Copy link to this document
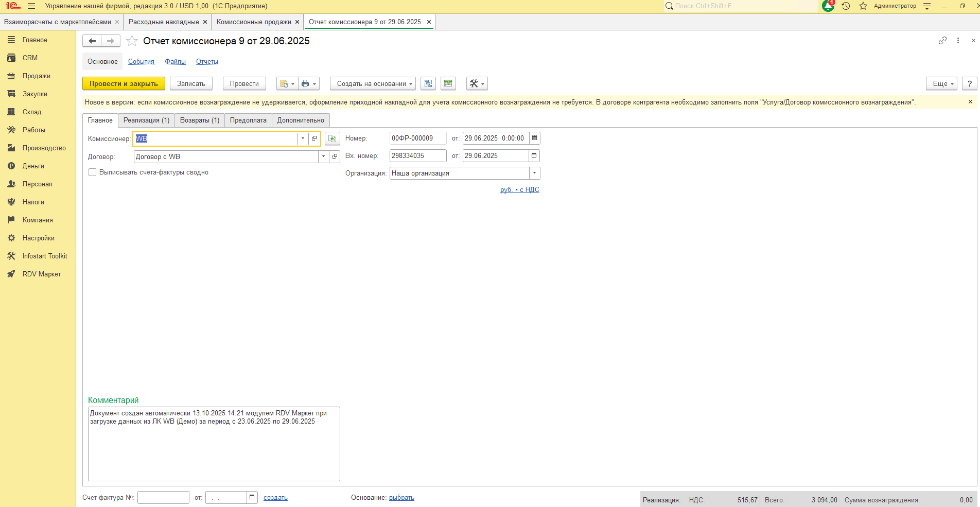980x507 pixels. [942, 40]
